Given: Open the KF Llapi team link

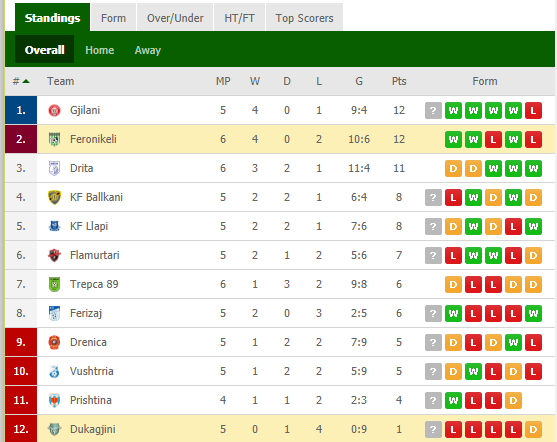Looking at the screenshot, I should 89,226.
